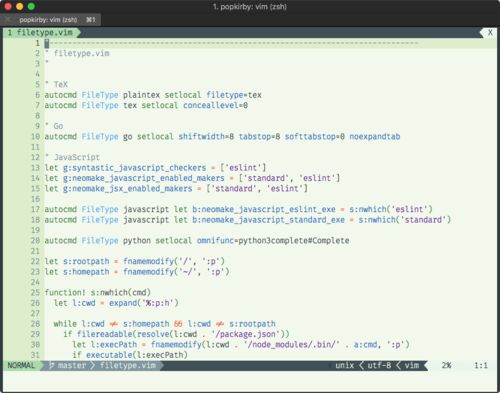Click 'g:neomake_javascript_enabled_makers' on line 14
This screenshot has width=500, height=393.
[x=144, y=178]
